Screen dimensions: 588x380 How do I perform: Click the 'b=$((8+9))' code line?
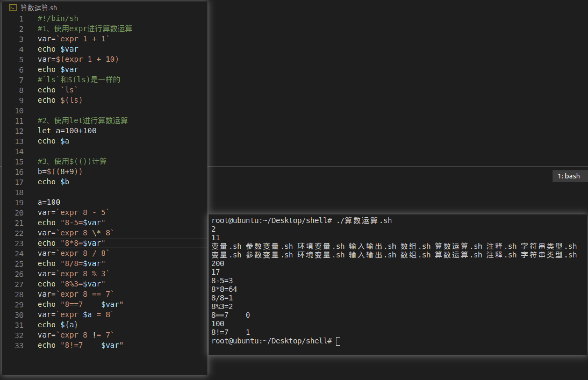pyautogui.click(x=60, y=172)
